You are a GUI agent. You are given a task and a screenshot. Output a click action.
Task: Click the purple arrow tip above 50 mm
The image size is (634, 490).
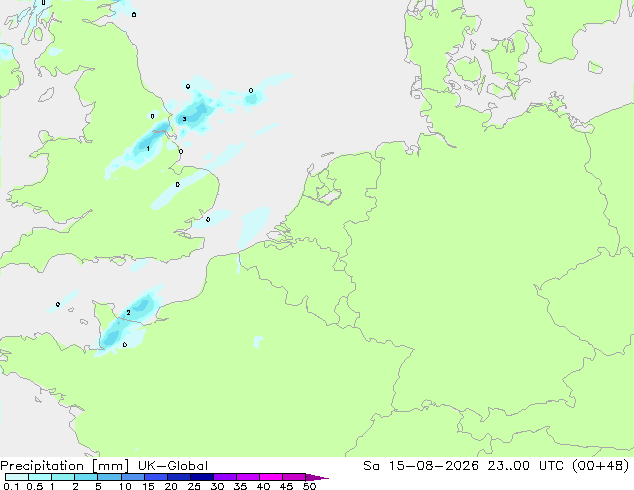(317, 477)
